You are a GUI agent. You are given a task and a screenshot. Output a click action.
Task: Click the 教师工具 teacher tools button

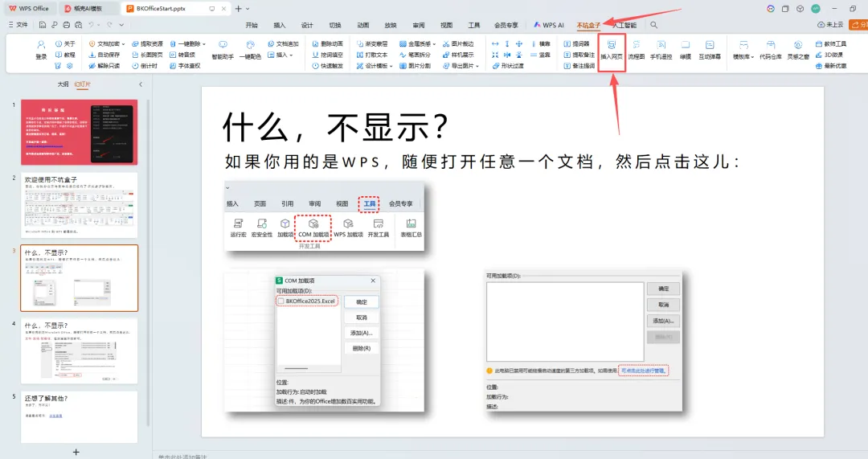831,43
